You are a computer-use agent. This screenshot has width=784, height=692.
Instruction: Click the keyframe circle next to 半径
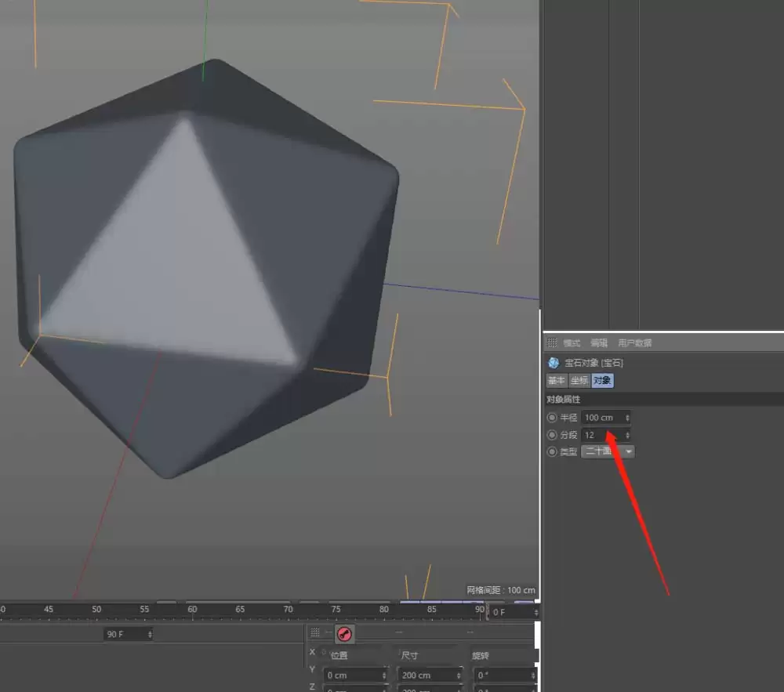pyautogui.click(x=551, y=418)
